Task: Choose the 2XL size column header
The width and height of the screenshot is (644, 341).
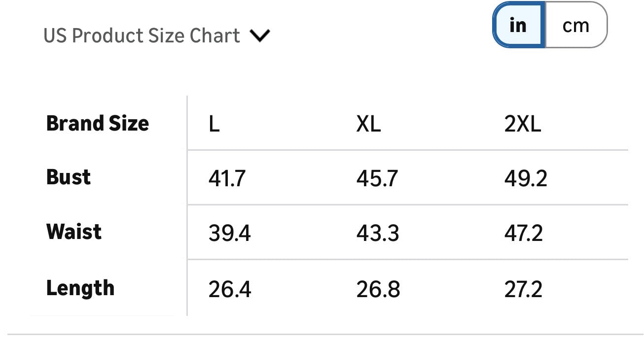Action: coord(523,125)
